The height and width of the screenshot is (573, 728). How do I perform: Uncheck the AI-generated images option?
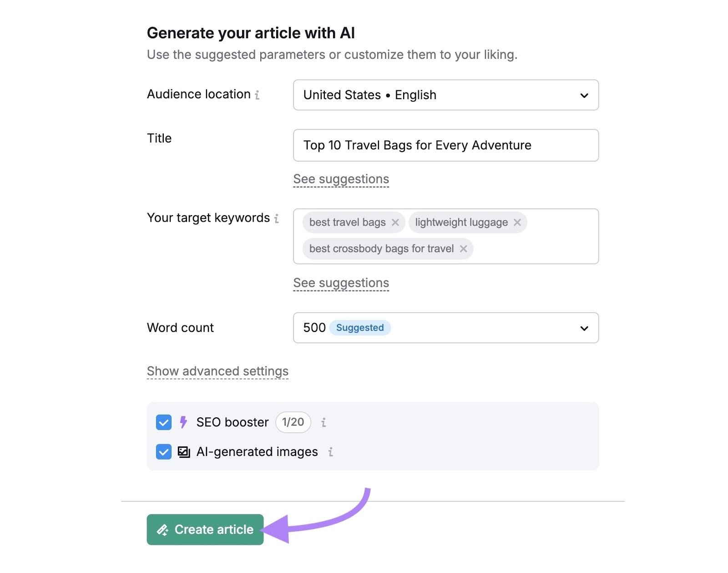pos(163,452)
